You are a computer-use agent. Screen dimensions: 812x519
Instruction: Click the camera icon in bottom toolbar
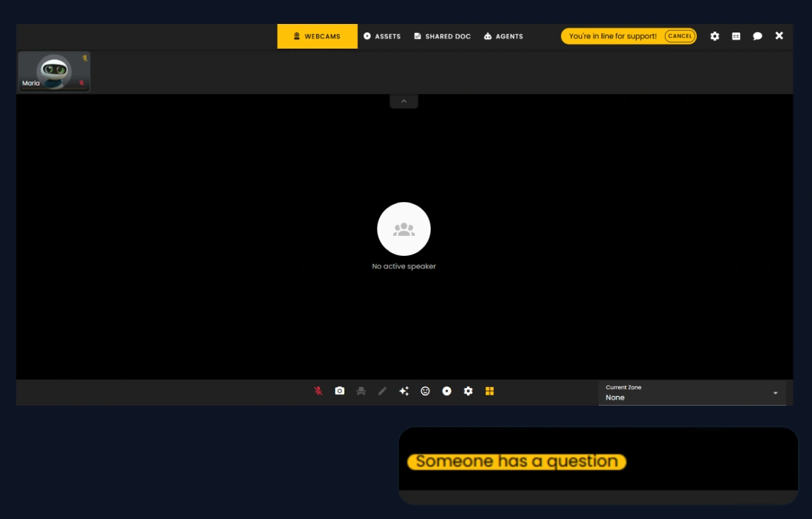tap(339, 391)
